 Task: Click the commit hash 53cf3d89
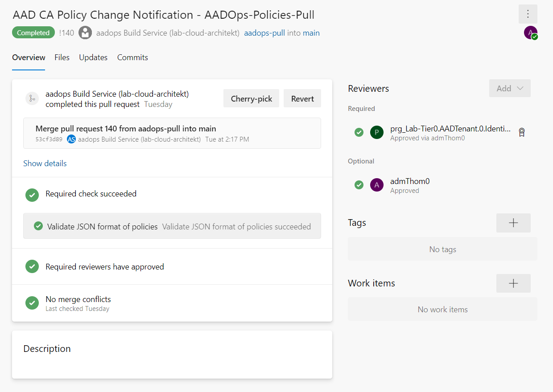click(x=49, y=139)
